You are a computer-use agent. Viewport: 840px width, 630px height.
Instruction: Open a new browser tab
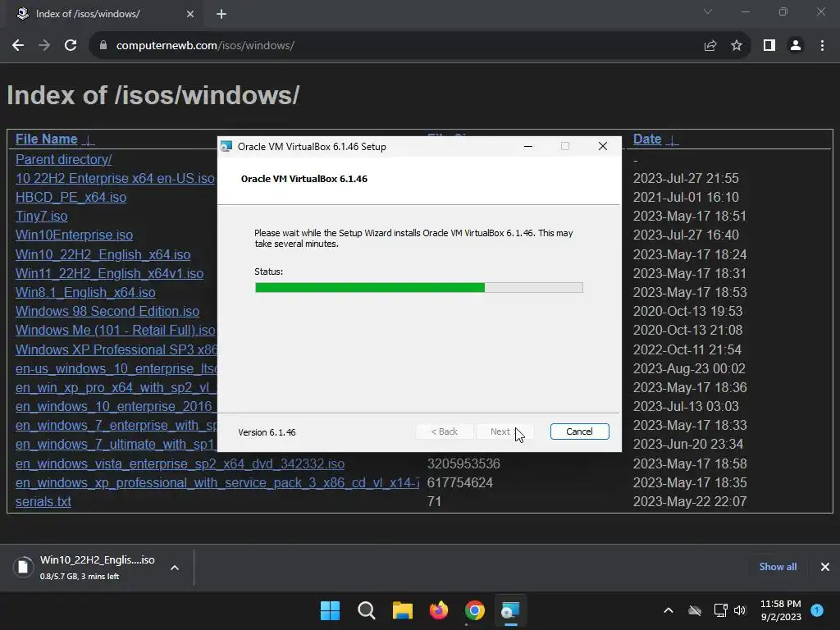click(x=221, y=14)
